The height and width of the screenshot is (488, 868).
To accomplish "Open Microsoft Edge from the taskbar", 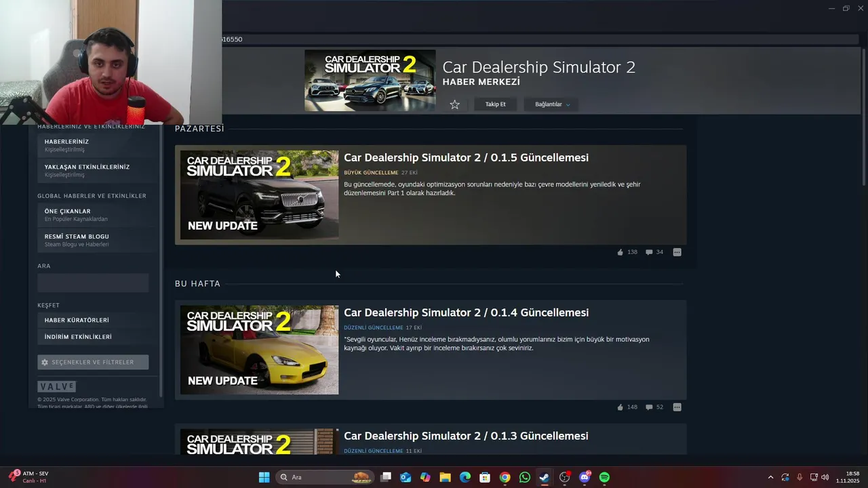I will 465,477.
